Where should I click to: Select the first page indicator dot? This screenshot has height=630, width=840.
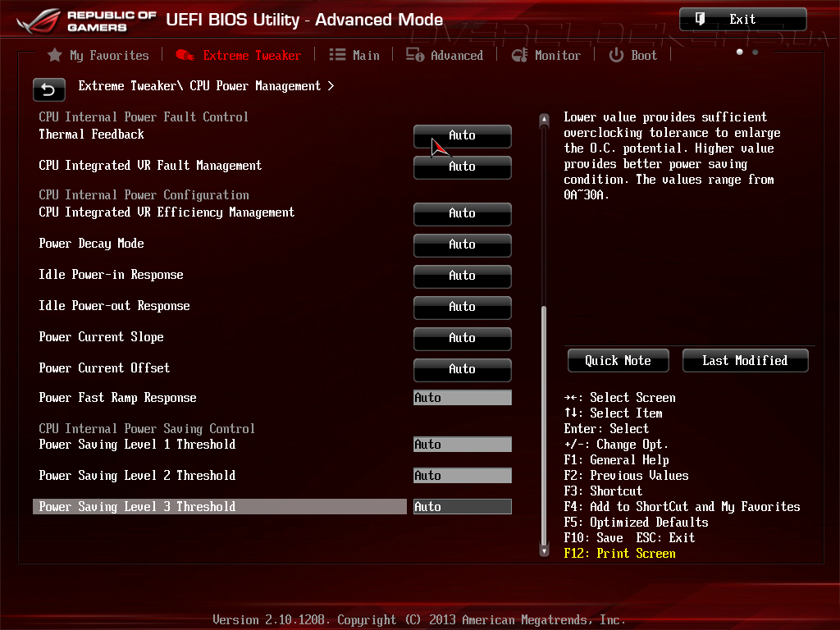pos(740,52)
